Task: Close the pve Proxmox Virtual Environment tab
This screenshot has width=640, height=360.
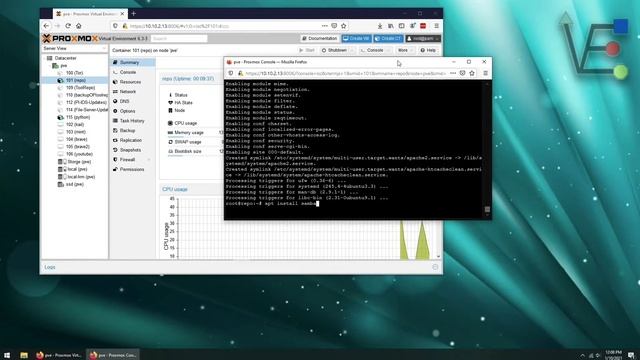Action: [x=122, y=13]
